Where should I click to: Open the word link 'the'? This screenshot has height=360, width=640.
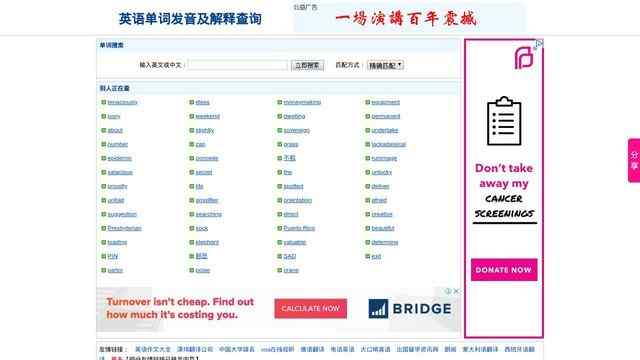(x=288, y=172)
